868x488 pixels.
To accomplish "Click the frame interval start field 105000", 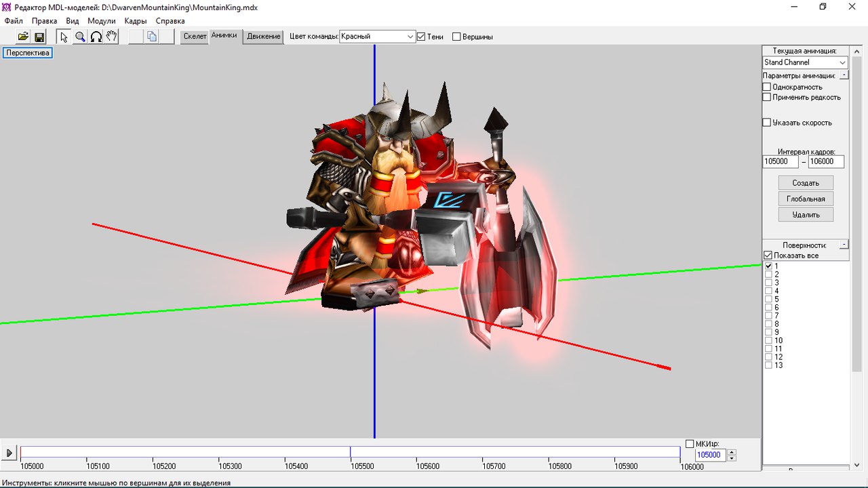I will tap(781, 162).
